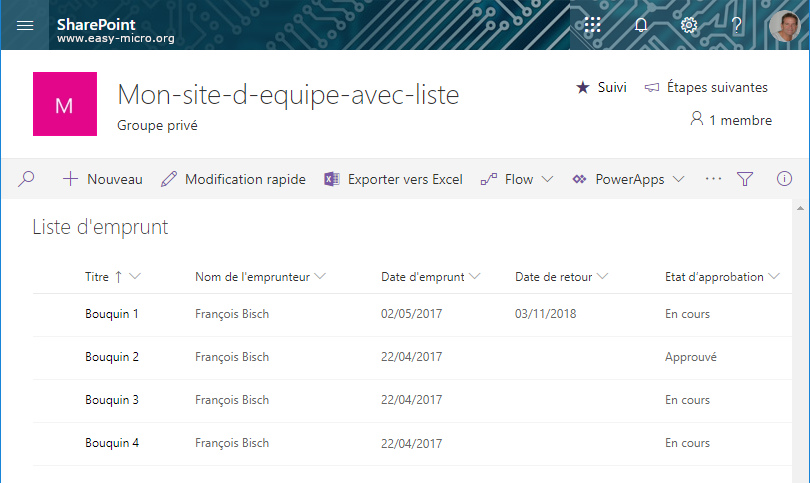Open Etat d'approbation column dropdown
The width and height of the screenshot is (810, 483).
773,276
